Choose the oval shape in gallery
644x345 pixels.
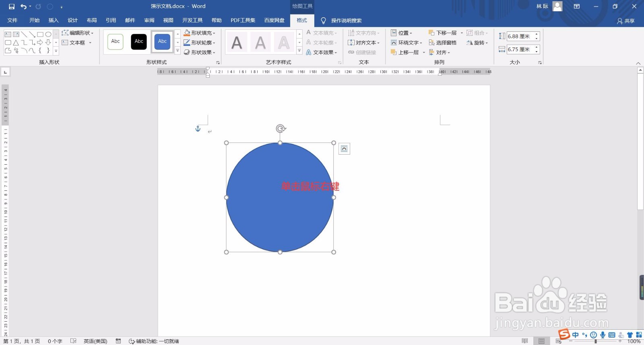click(48, 34)
